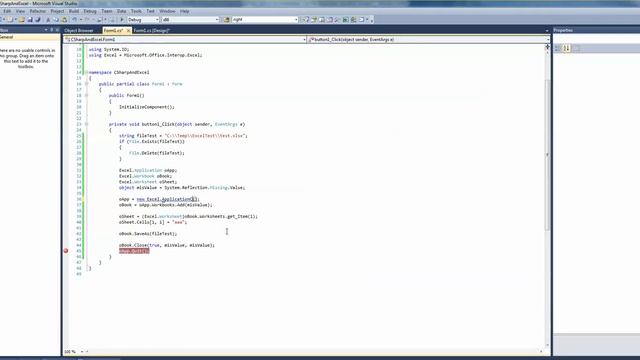Click the 'File.Delete(fileTest);' code line
This screenshot has width=640, height=360.
(x=157, y=153)
